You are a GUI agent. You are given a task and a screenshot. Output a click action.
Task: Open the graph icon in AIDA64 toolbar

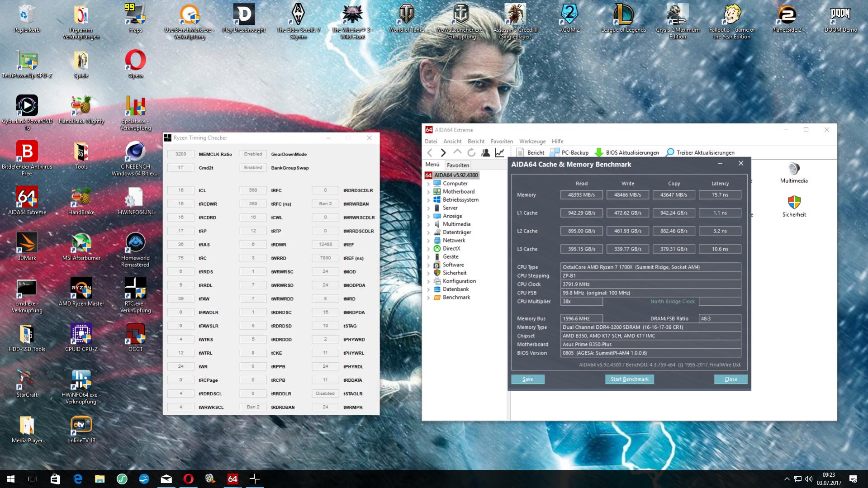coord(499,153)
